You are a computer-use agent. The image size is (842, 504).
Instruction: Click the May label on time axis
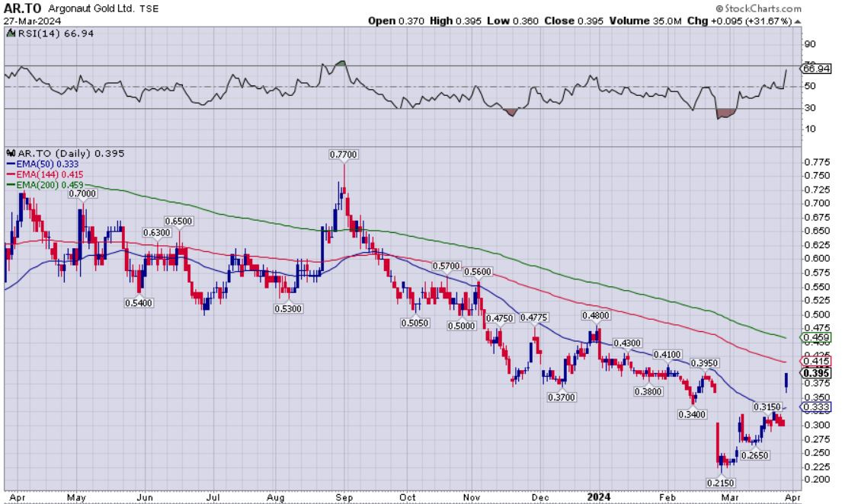click(x=76, y=498)
